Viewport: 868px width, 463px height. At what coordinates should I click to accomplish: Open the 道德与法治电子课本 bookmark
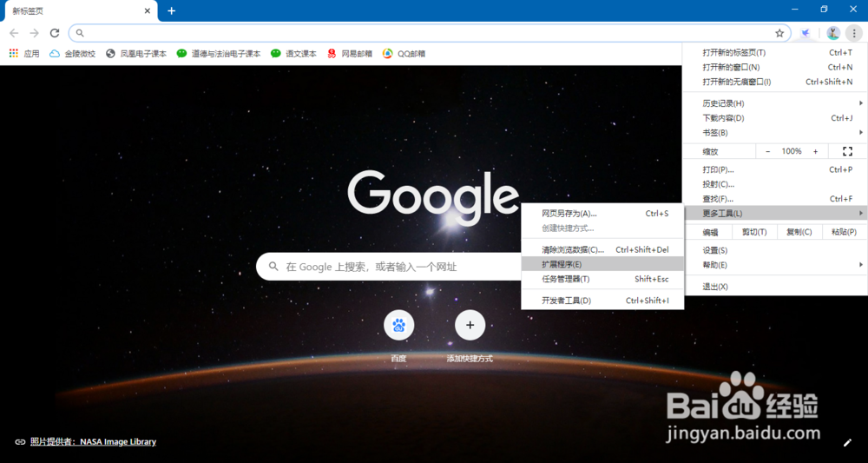tap(219, 54)
